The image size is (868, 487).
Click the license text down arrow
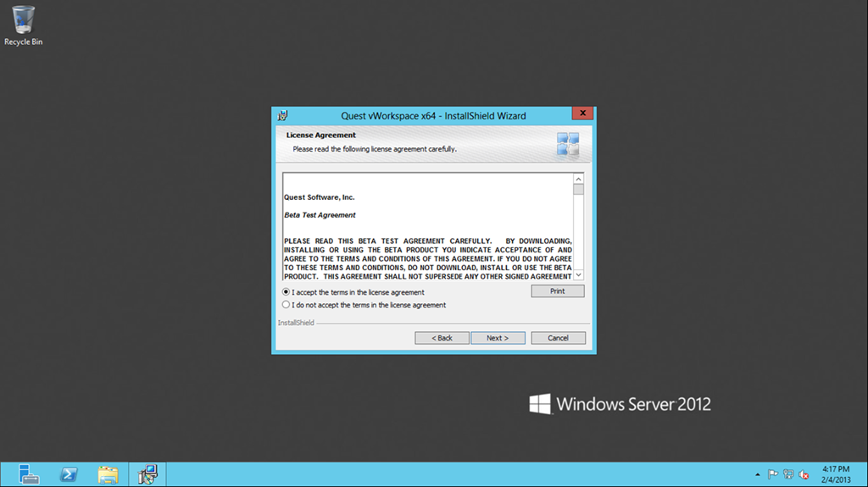[x=578, y=275]
